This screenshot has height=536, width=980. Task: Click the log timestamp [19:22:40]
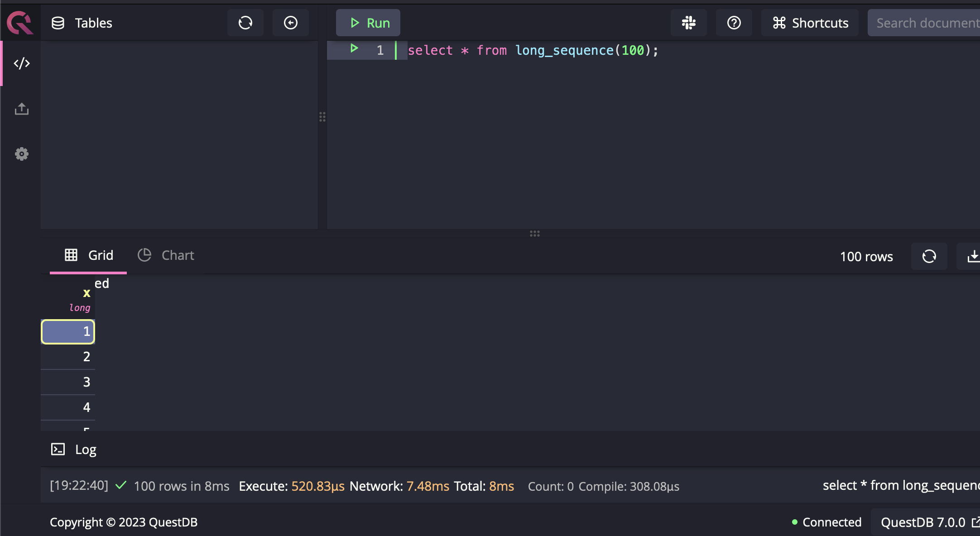pyautogui.click(x=79, y=485)
